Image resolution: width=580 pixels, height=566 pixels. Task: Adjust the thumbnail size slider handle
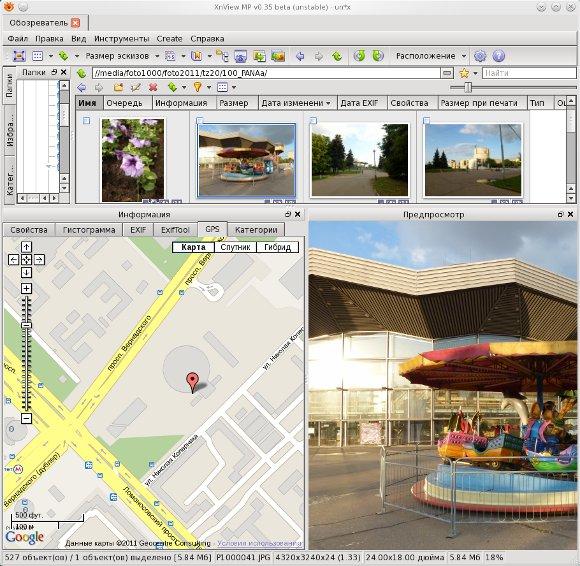click(x=468, y=88)
